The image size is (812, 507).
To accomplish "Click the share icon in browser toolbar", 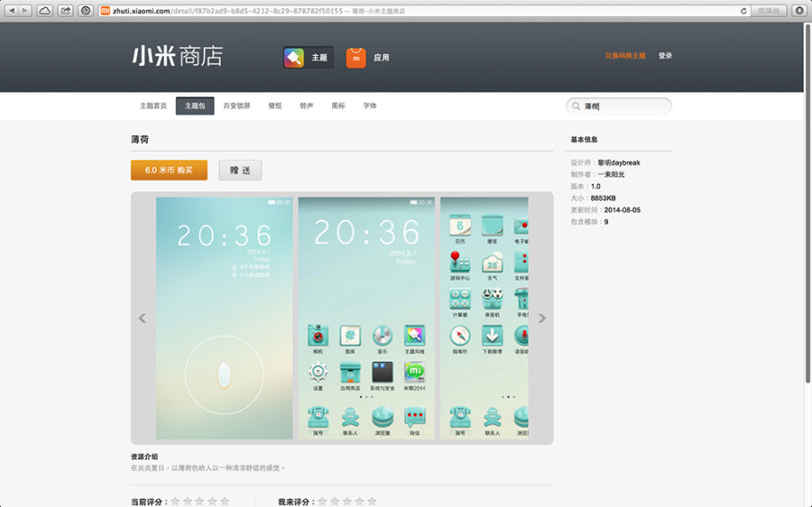I will coord(65,10).
